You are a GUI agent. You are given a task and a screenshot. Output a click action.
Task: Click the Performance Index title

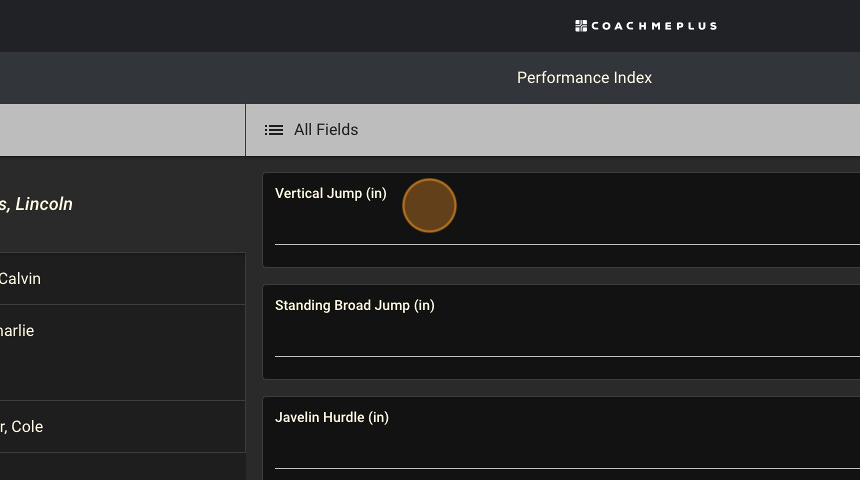pos(584,77)
